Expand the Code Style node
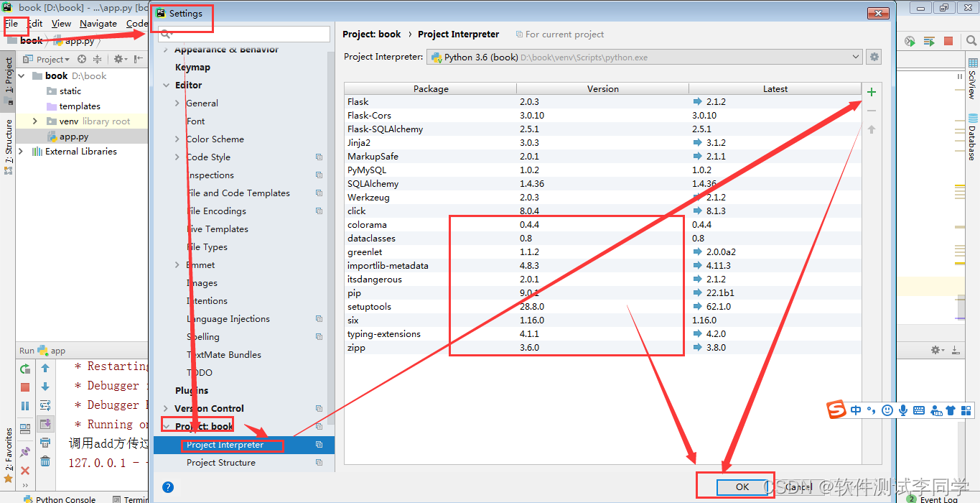980x503 pixels. [x=177, y=157]
